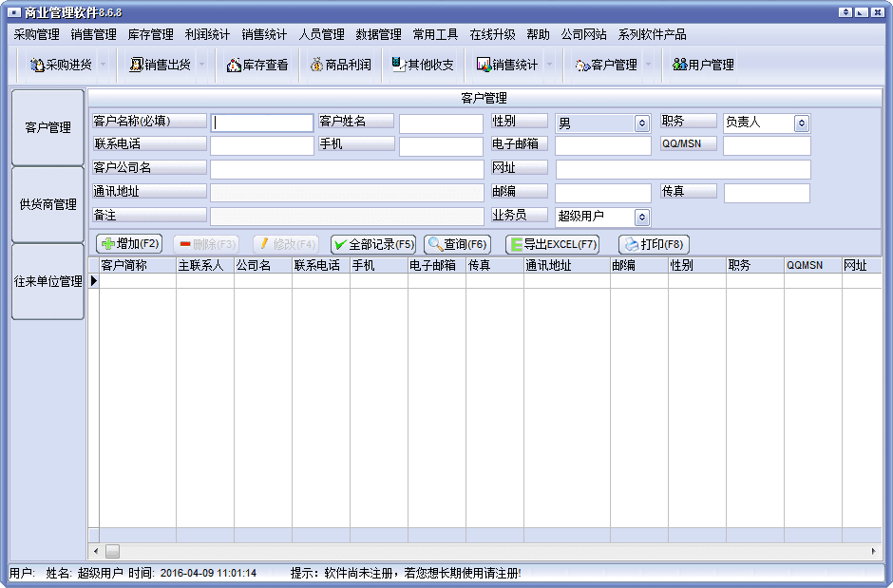Screen dimensions: 893x588
Task: Click 打印(F8) print button
Action: (654, 244)
